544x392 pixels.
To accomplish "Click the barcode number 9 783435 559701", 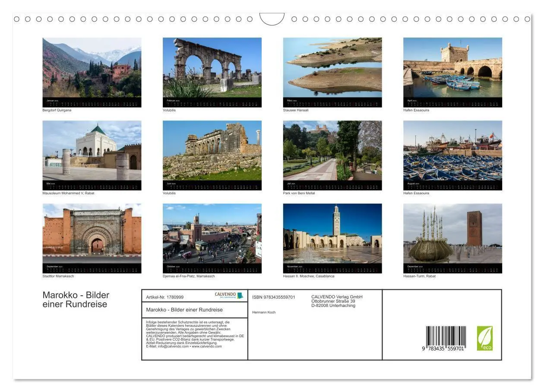I will [x=443, y=348].
